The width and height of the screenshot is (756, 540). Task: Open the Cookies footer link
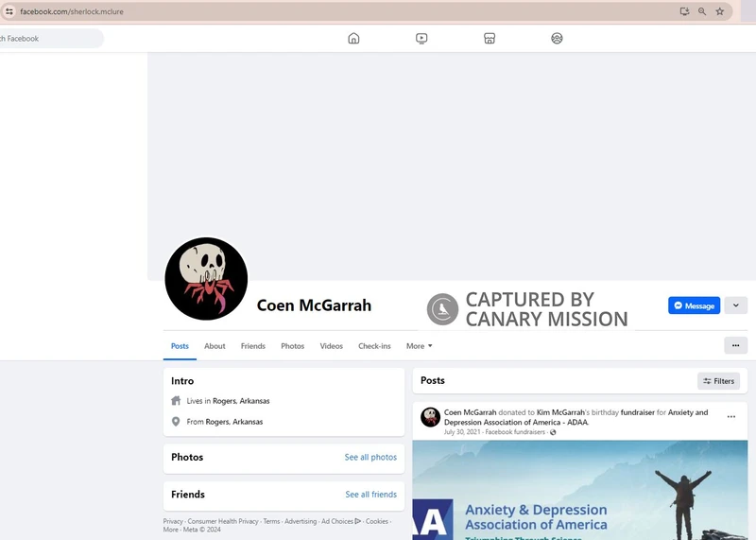click(x=376, y=521)
